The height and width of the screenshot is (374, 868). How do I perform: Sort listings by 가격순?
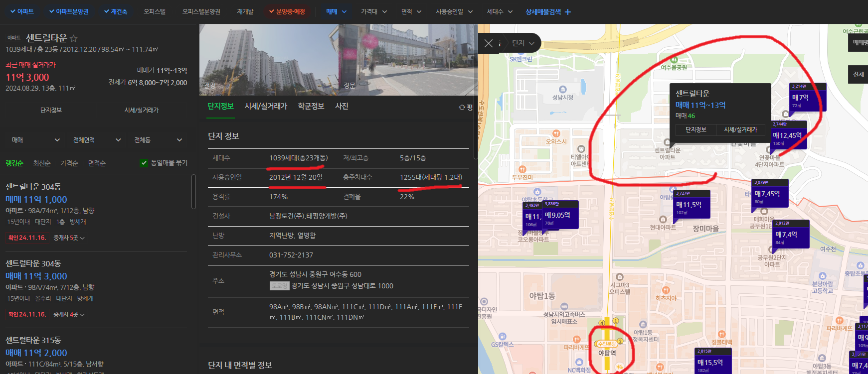[69, 163]
